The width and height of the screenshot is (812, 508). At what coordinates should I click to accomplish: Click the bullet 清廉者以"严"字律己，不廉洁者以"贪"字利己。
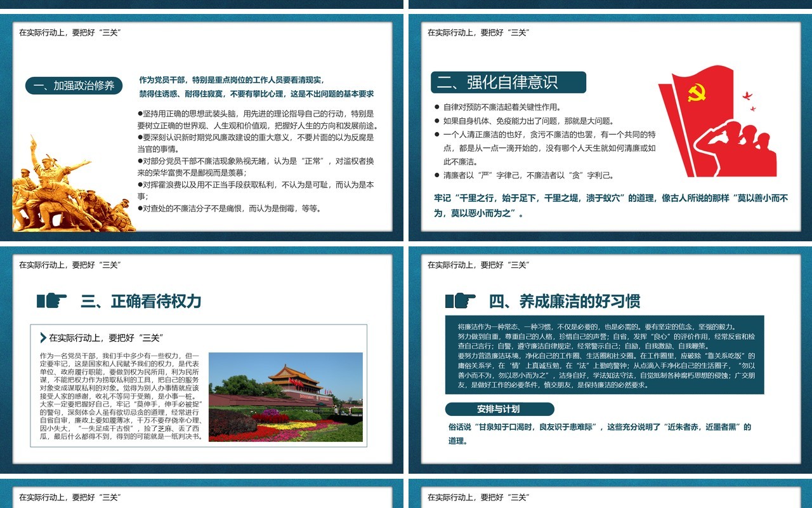coord(528,175)
